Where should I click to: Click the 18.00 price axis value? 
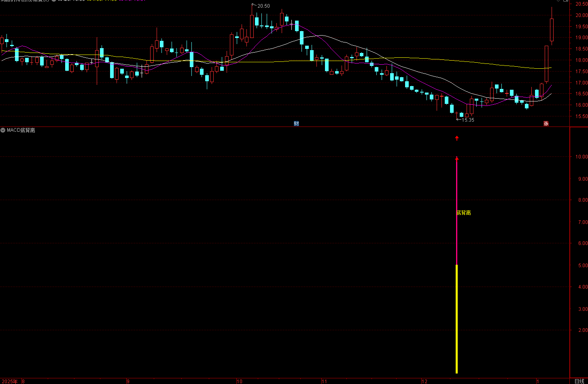[582, 60]
